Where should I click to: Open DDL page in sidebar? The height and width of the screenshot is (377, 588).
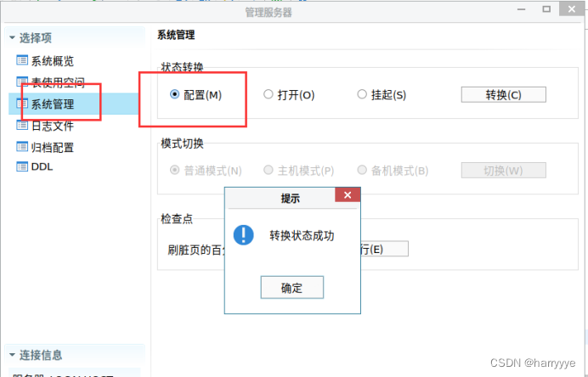pos(42,166)
